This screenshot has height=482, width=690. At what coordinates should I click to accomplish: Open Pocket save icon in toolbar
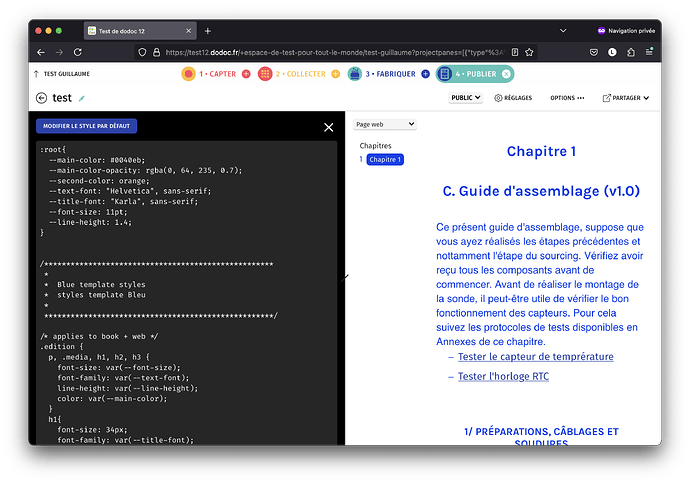[x=594, y=52]
